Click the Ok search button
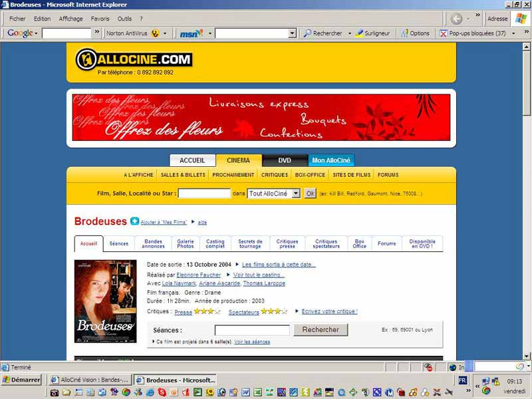Image resolution: width=532 pixels, height=399 pixels. [309, 193]
